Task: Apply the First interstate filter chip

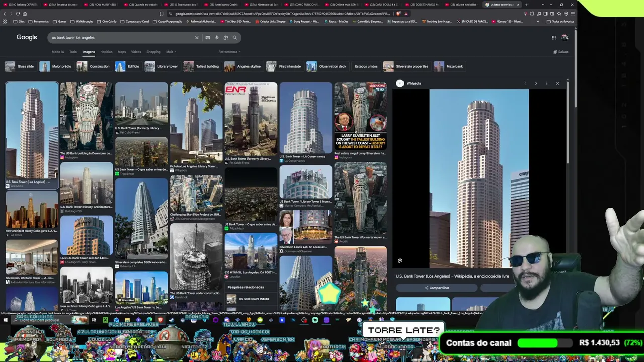Action: coord(284,66)
